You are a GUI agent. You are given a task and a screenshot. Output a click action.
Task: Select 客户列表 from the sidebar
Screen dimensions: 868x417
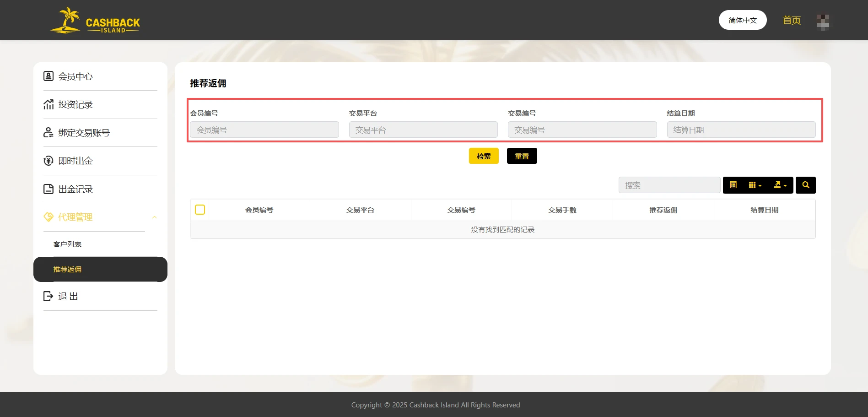[67, 244]
